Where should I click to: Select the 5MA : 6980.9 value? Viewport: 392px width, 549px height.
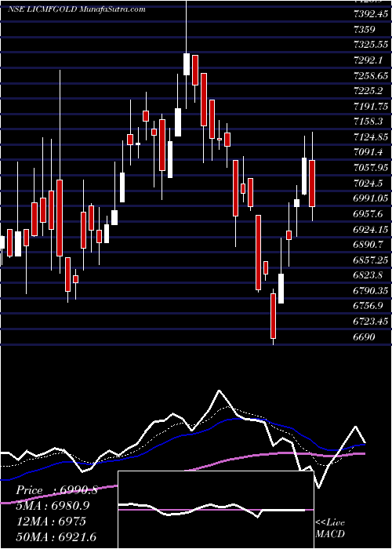(x=53, y=506)
